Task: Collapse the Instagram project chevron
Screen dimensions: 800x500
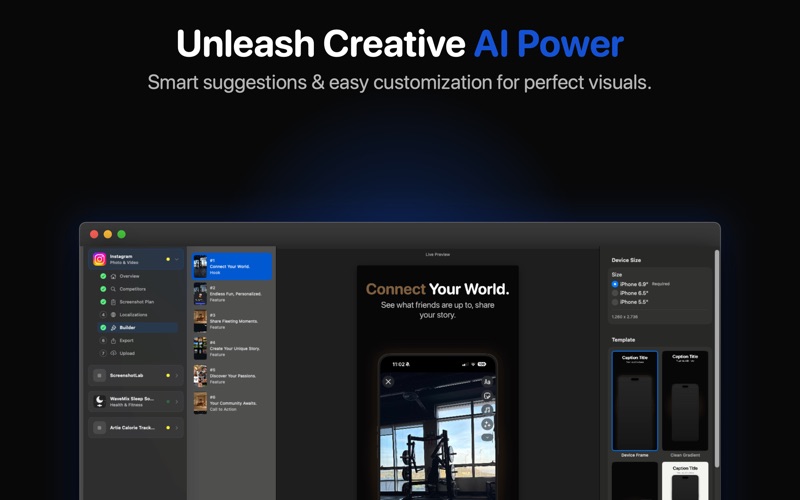Action: click(x=177, y=259)
